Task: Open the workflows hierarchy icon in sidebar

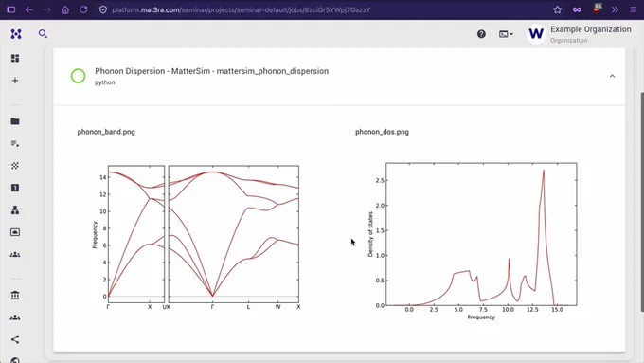Action: (15, 210)
